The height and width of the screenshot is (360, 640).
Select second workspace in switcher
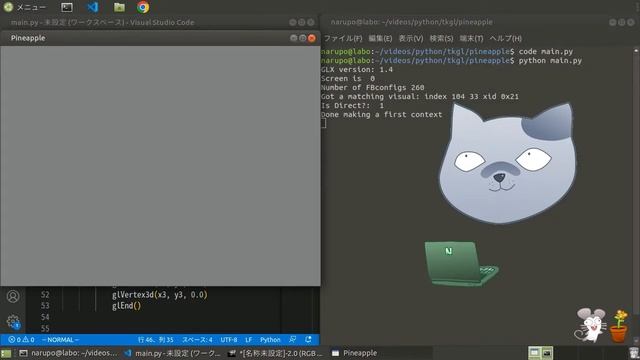click(x=547, y=353)
